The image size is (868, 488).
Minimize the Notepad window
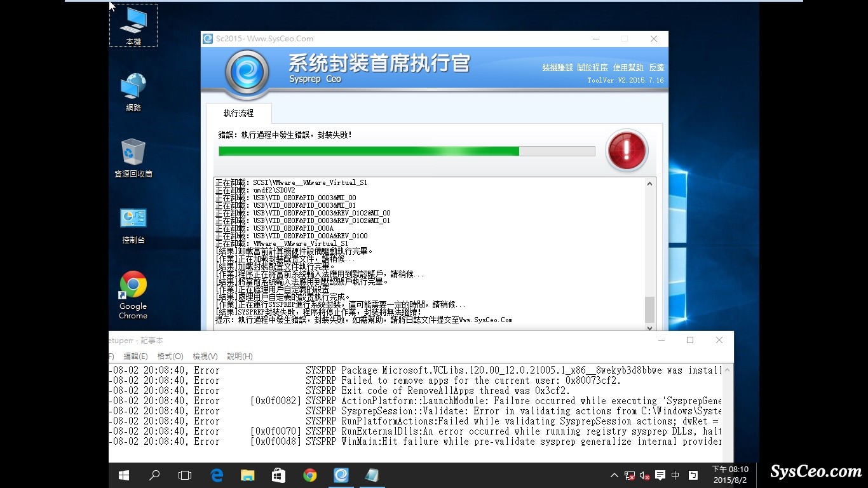point(661,340)
